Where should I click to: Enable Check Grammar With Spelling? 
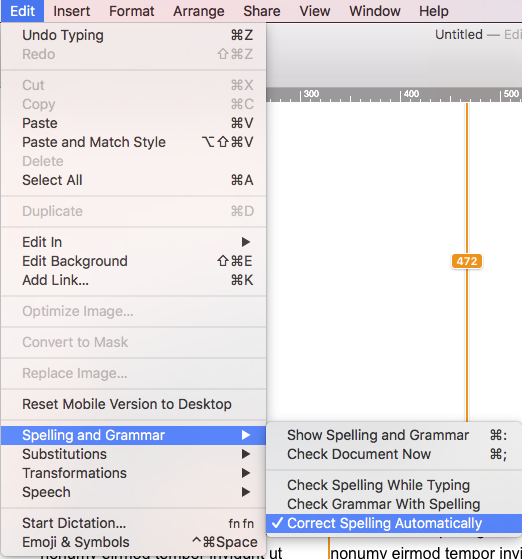point(394,504)
